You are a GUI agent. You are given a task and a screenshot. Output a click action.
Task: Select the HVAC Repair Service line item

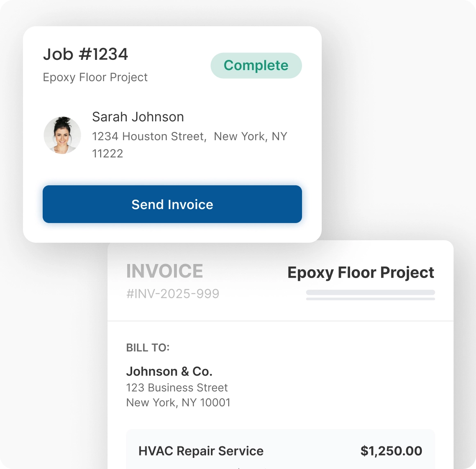tap(201, 451)
